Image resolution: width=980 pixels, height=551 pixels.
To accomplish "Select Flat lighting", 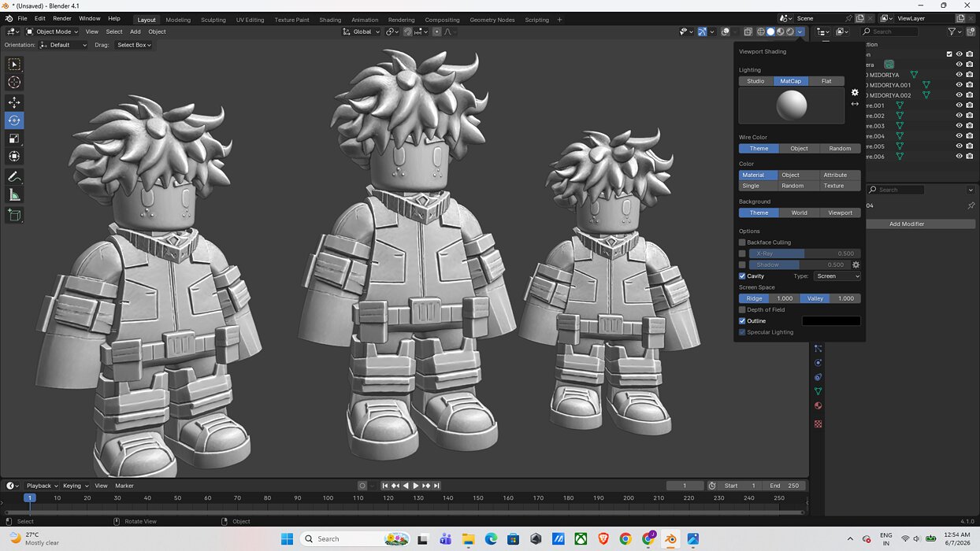I will (826, 81).
